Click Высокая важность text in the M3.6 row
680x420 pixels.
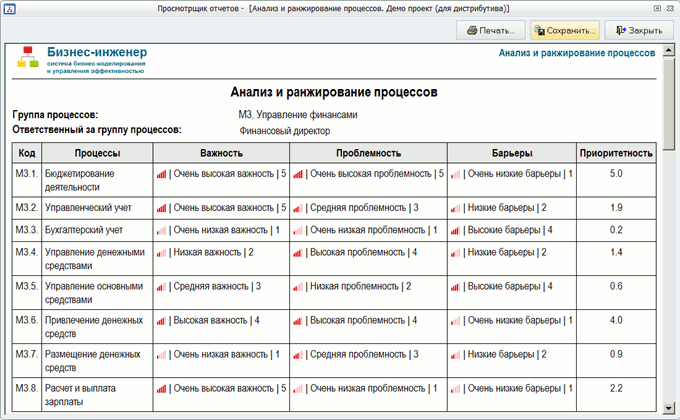pyautogui.click(x=210, y=321)
